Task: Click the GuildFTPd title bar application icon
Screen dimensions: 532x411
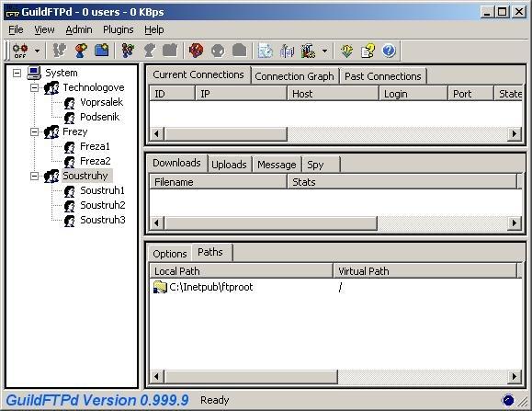Action: [x=13, y=13]
